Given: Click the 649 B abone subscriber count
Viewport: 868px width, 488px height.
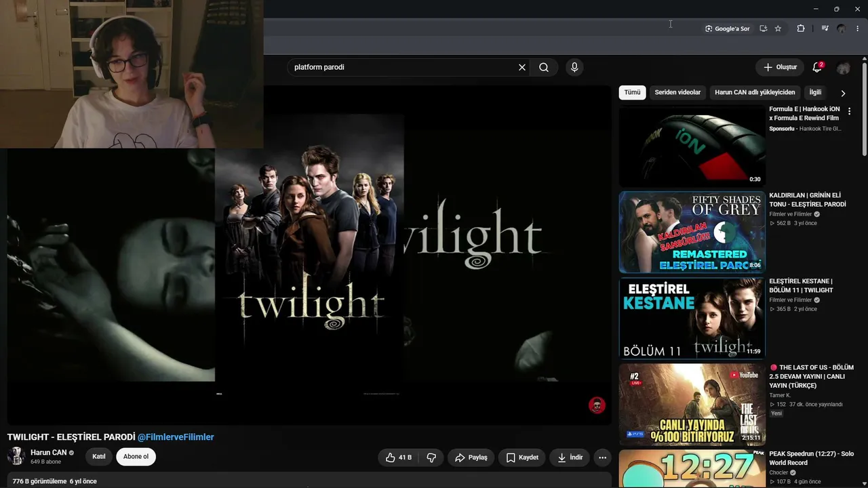Looking at the screenshot, I should pyautogui.click(x=45, y=462).
